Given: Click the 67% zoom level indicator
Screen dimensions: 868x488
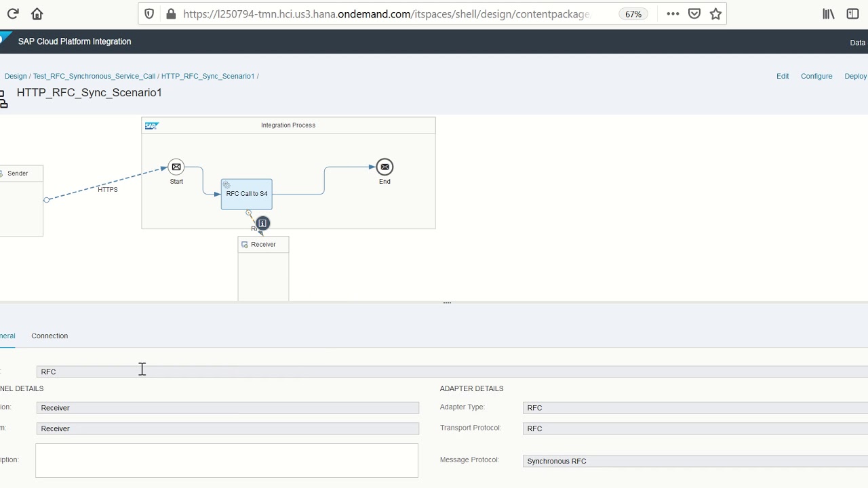Looking at the screenshot, I should tap(633, 14).
